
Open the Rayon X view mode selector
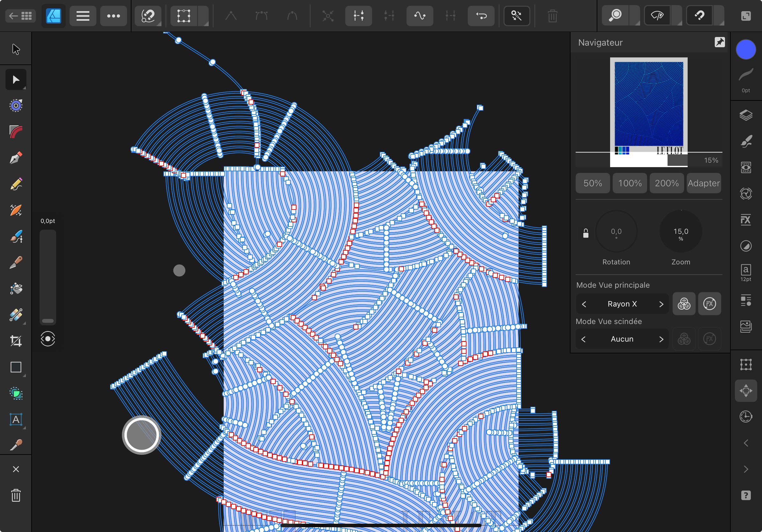pyautogui.click(x=622, y=304)
